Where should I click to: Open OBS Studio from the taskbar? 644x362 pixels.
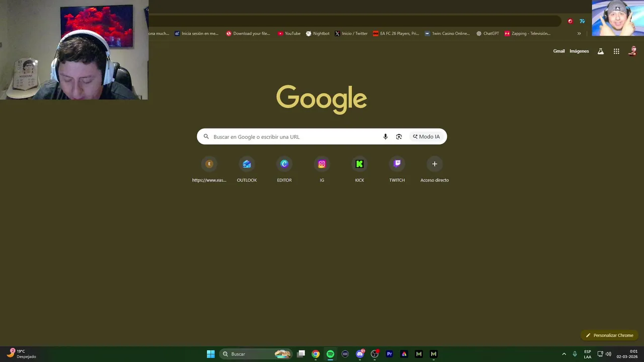click(375, 354)
